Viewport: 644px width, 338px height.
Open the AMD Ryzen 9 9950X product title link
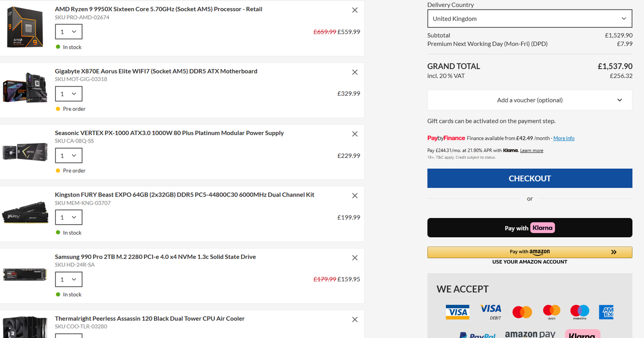click(158, 9)
